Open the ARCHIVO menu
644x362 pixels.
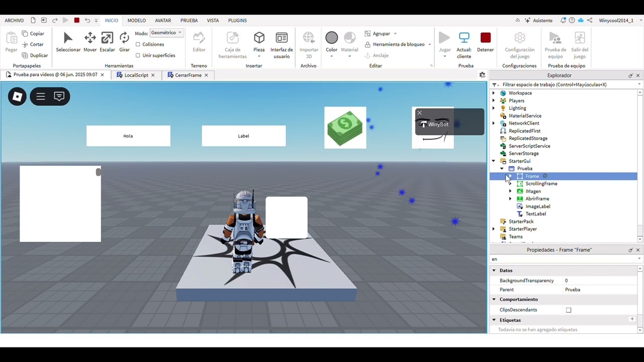[14, 21]
